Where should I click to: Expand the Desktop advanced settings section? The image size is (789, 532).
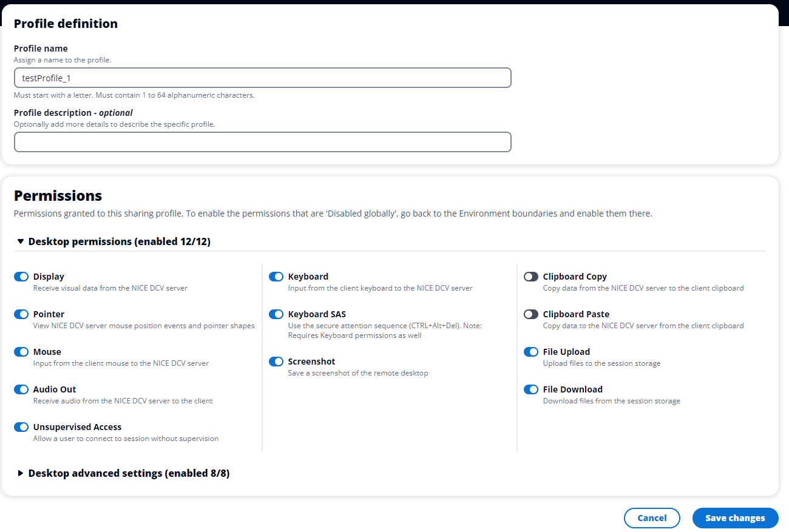(21, 473)
